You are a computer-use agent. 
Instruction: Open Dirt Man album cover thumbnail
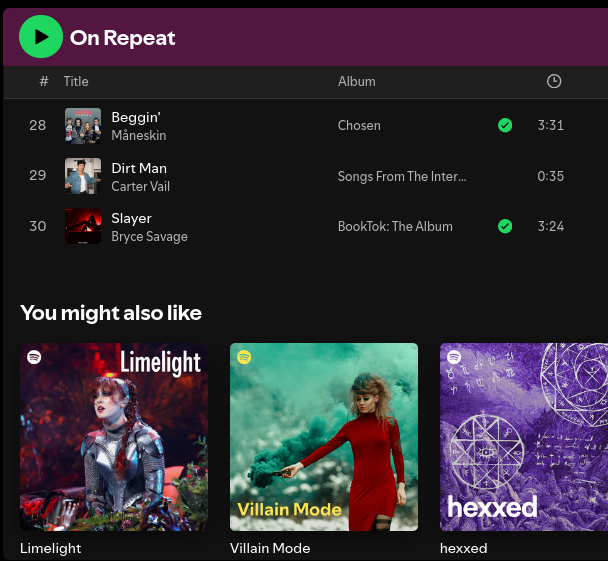(x=83, y=176)
